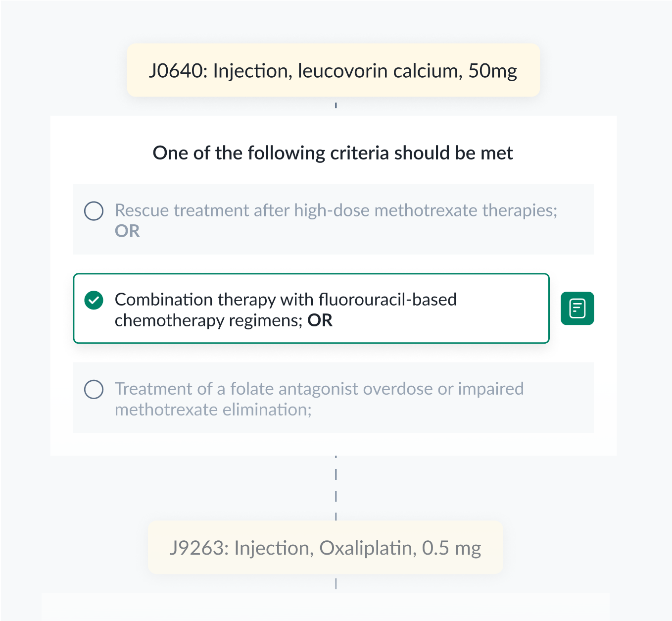Select the Rescue treatment radio button
672x621 pixels.
coord(94,211)
